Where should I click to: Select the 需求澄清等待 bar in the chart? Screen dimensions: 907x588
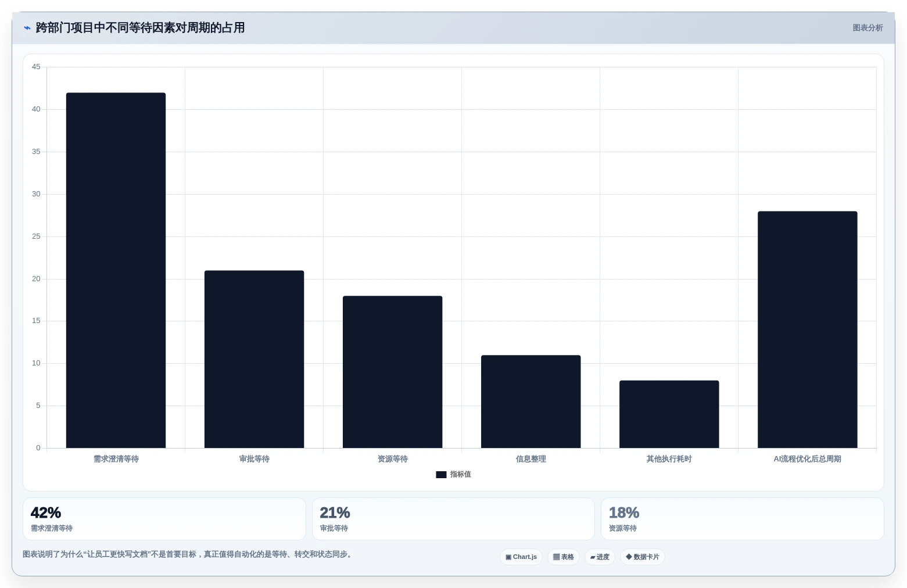coord(116,270)
